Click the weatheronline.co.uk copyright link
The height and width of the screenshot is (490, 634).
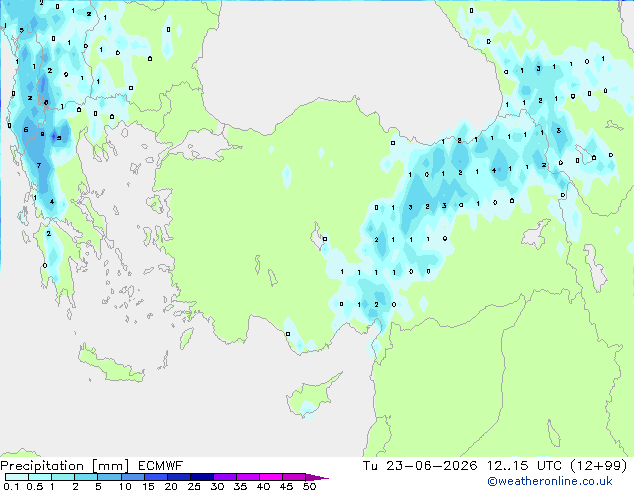(550, 481)
